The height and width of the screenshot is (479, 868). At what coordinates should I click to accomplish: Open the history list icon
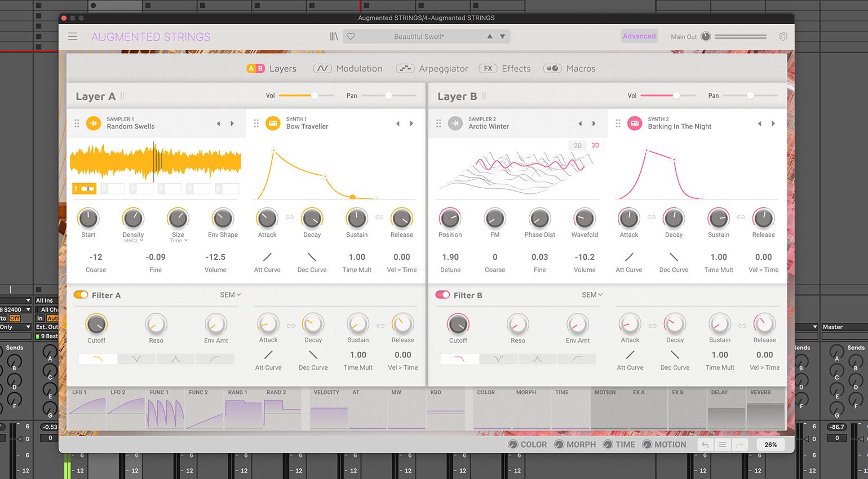pos(722,445)
